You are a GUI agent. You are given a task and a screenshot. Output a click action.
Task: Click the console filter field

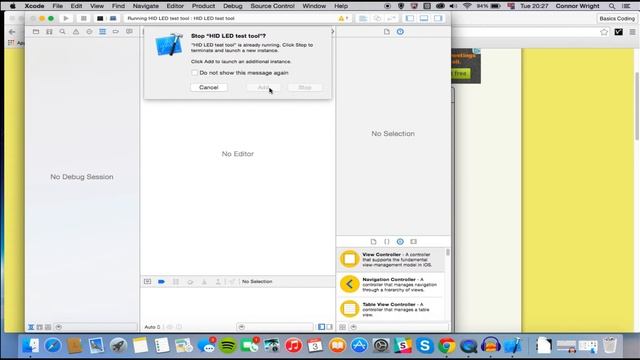pos(275,327)
